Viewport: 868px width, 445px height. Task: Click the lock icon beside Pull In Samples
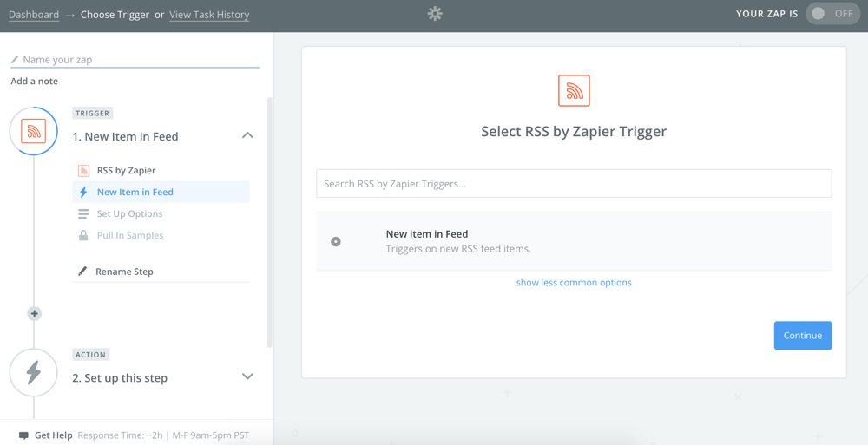[x=83, y=235]
